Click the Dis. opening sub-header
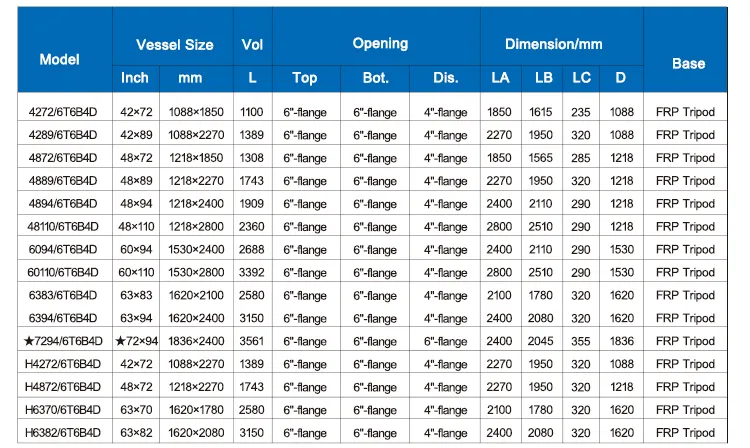The height and width of the screenshot is (448, 750). click(x=445, y=78)
